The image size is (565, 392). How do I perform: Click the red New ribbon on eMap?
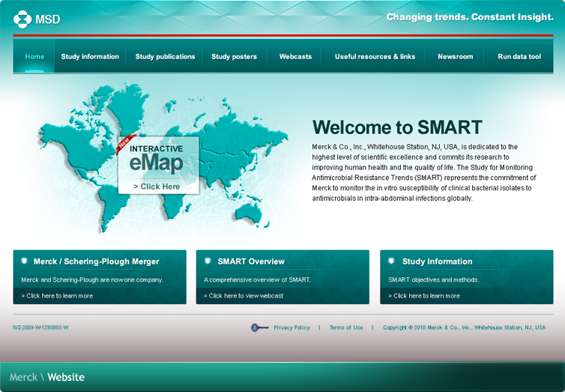[x=125, y=144]
